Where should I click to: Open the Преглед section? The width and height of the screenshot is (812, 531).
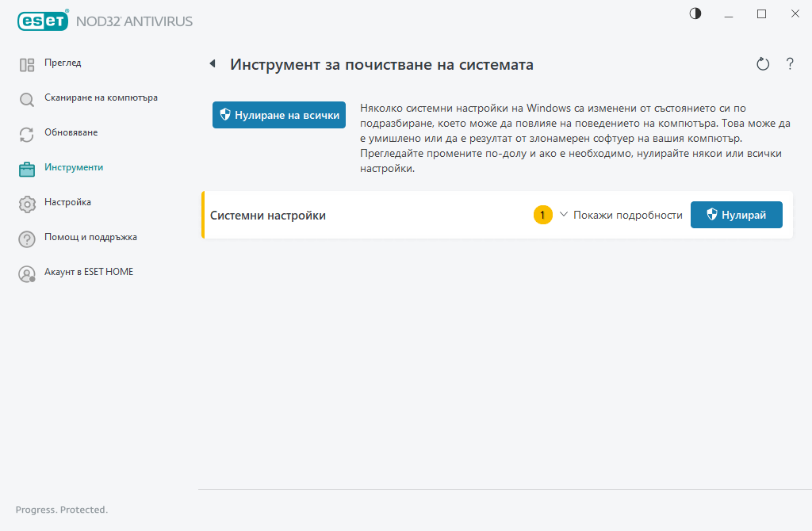pos(26,63)
